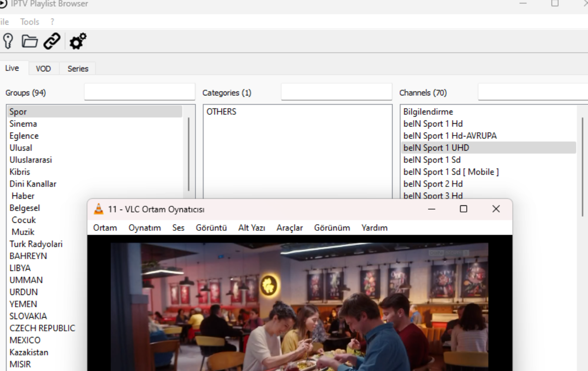Click the key icon in the toolbar

pos(8,41)
